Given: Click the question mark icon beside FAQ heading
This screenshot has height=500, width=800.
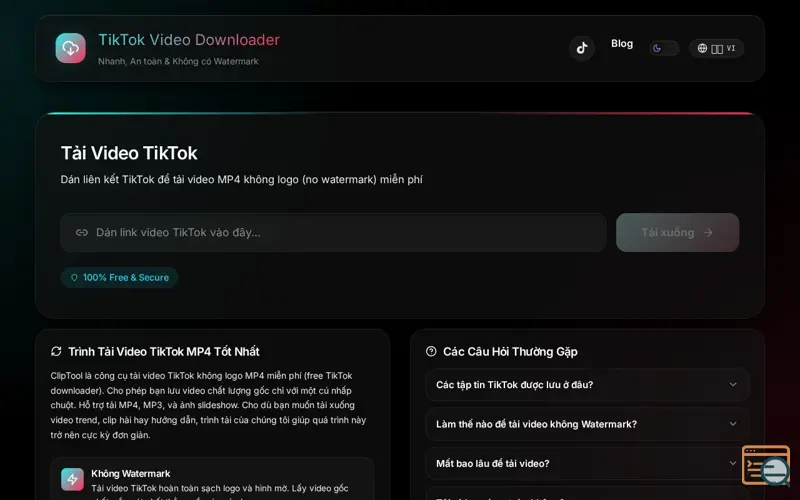Looking at the screenshot, I should tap(431, 351).
